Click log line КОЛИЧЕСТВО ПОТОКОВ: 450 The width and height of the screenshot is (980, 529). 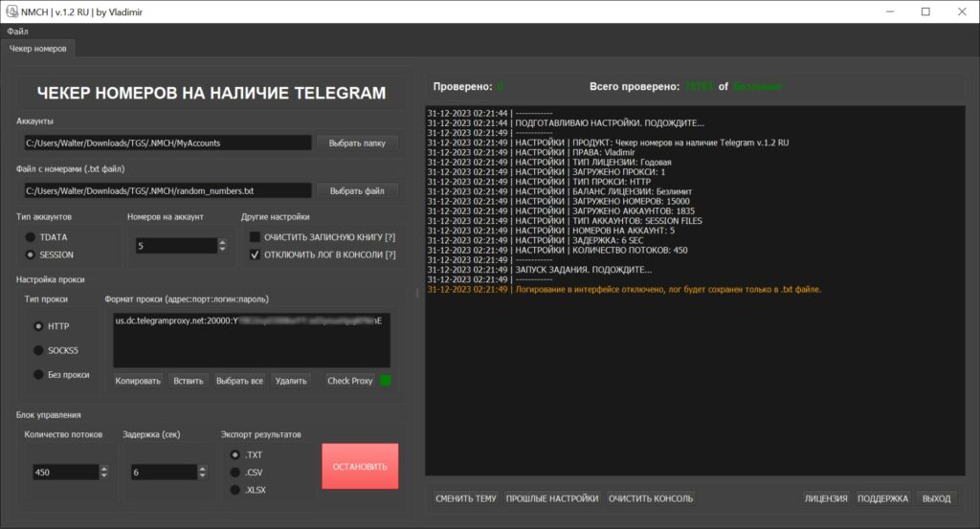pyautogui.click(x=557, y=251)
